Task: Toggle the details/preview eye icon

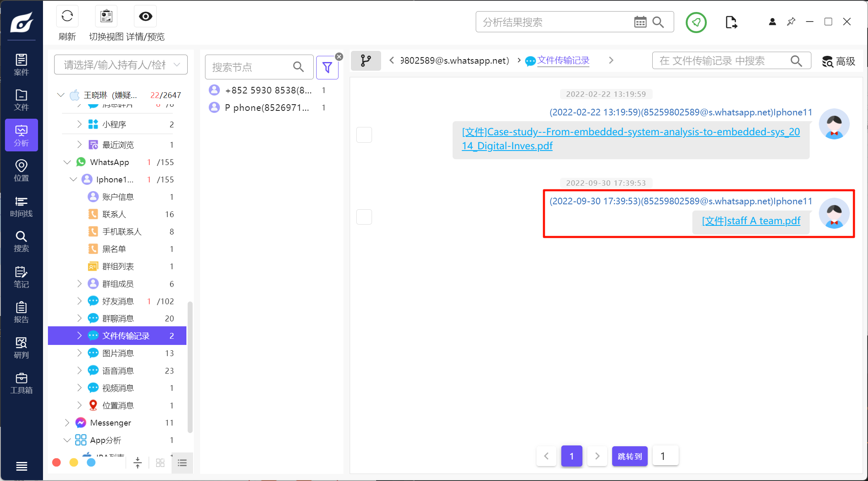Action: click(x=145, y=17)
